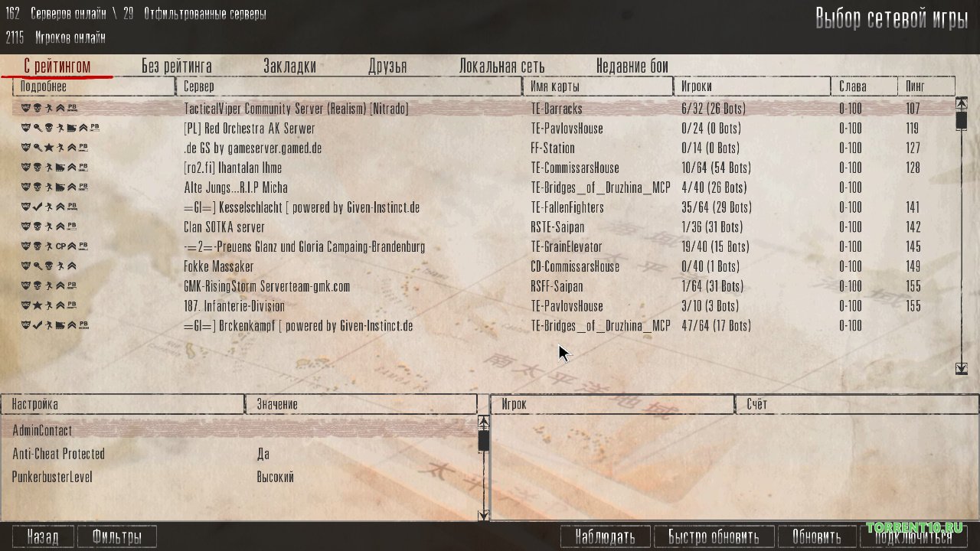The height and width of the screenshot is (551, 980).
Task: Click the CP icon in the Preuens Glanz row
Action: click(x=60, y=247)
